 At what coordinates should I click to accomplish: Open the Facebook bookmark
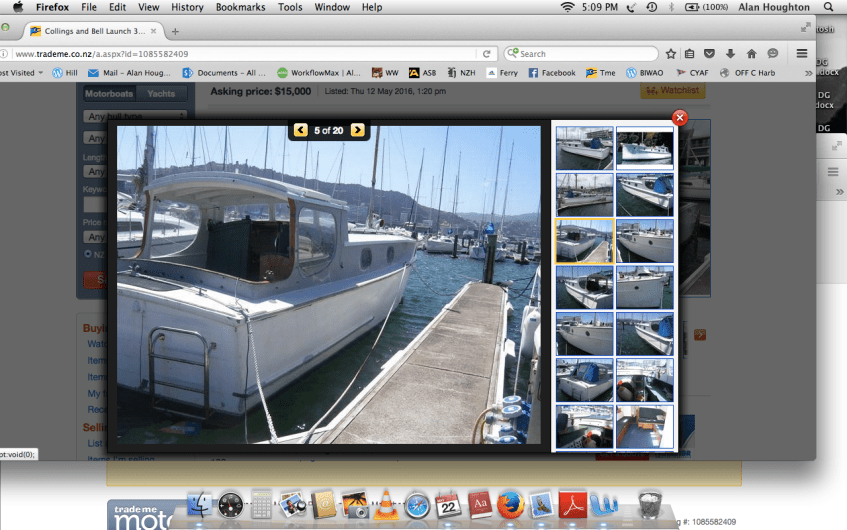[552, 73]
